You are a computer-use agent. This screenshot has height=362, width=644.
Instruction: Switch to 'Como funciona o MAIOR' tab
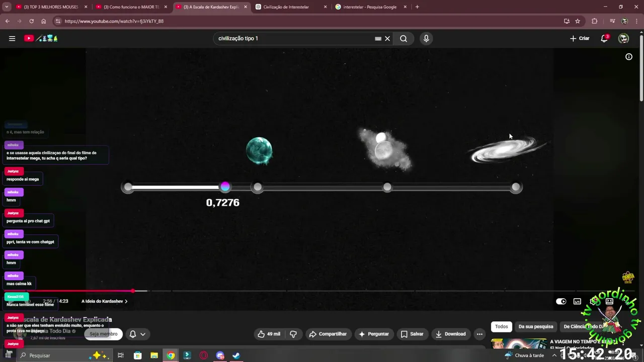[x=131, y=7]
